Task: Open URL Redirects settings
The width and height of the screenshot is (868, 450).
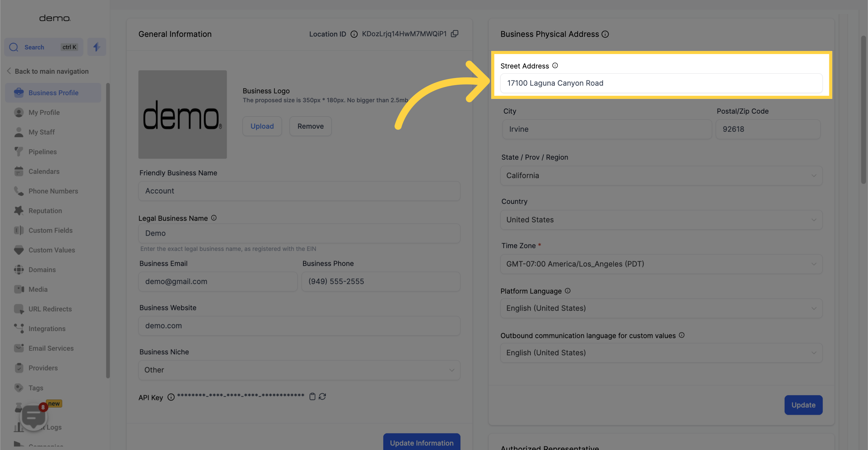Action: [53, 309]
